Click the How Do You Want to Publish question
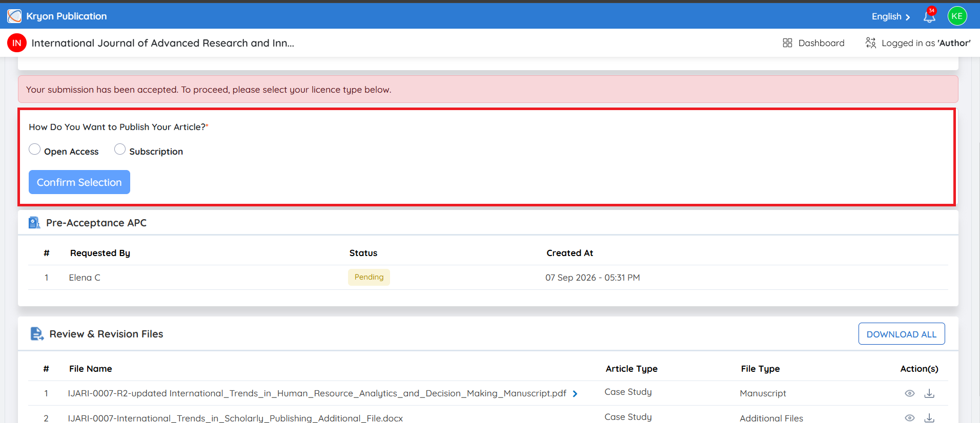Image resolution: width=980 pixels, height=423 pixels. 117,127
